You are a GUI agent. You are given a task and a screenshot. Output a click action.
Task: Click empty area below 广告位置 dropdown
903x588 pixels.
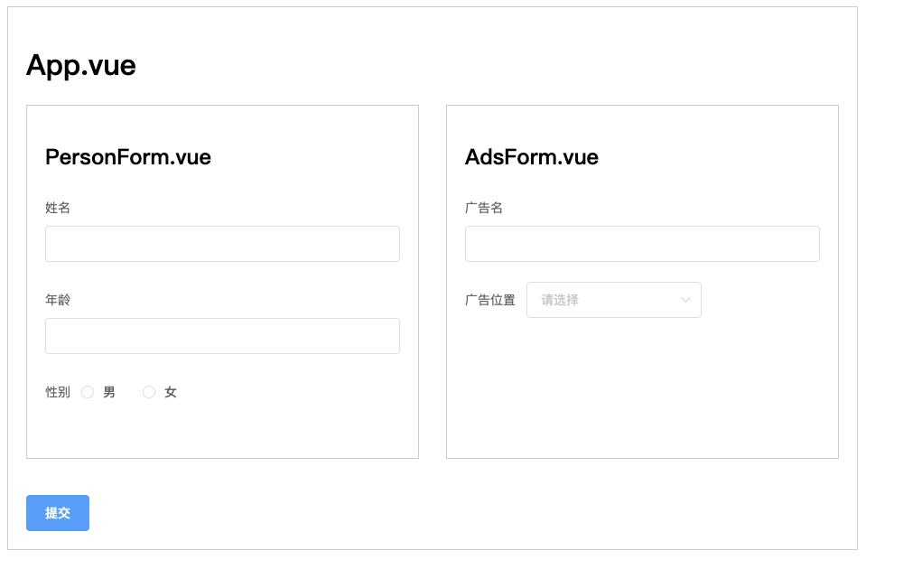pos(642,388)
